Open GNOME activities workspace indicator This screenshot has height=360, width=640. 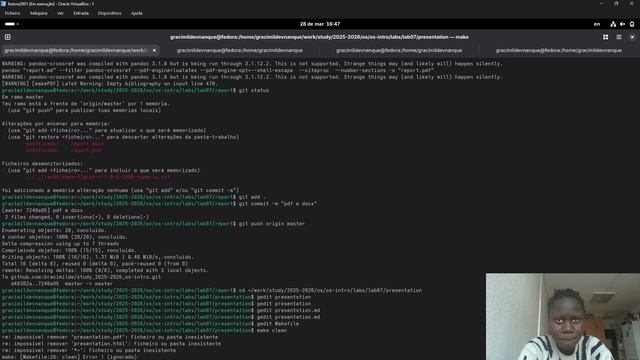click(x=11, y=24)
